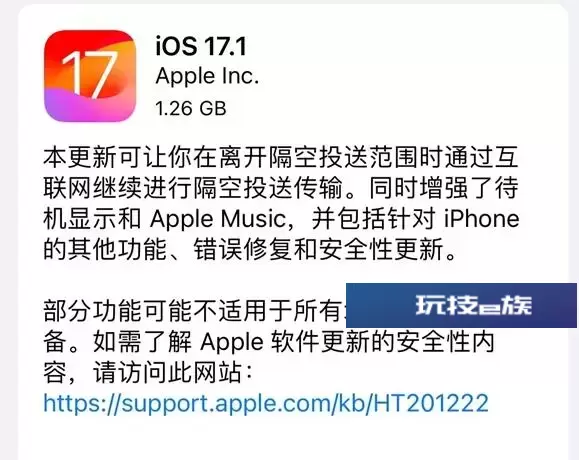Image resolution: width=579 pixels, height=460 pixels.
Task: Select the line starting 本更新可让你
Action: click(281, 157)
